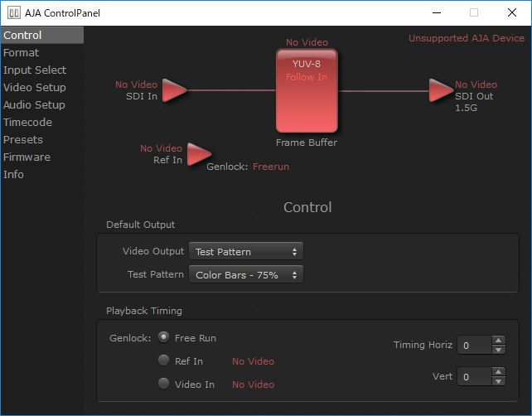Minimize the AJA ControlPanel window

click(437, 13)
